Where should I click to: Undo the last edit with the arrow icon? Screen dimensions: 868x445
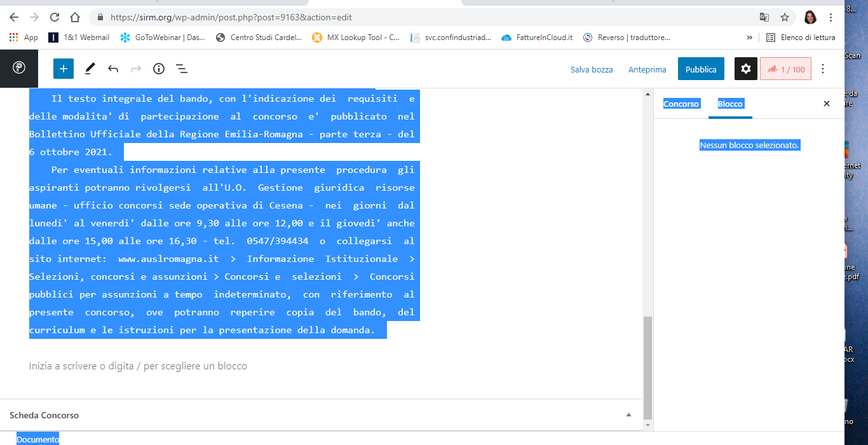coord(113,69)
